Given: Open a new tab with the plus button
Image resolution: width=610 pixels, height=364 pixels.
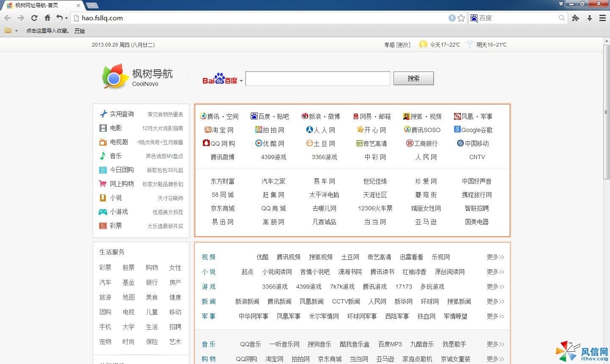Looking at the screenshot, I should [92, 6].
